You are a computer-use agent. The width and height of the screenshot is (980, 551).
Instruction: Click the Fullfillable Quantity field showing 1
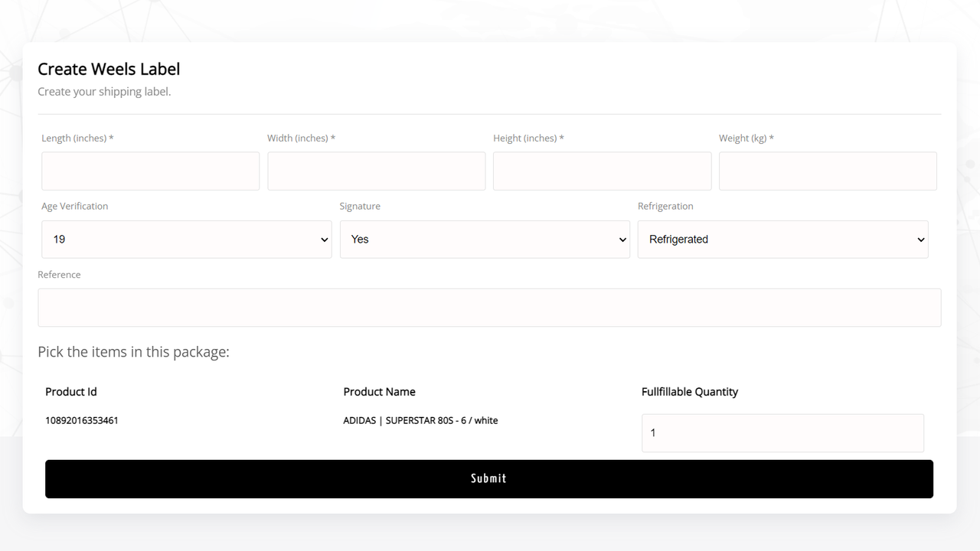click(782, 433)
